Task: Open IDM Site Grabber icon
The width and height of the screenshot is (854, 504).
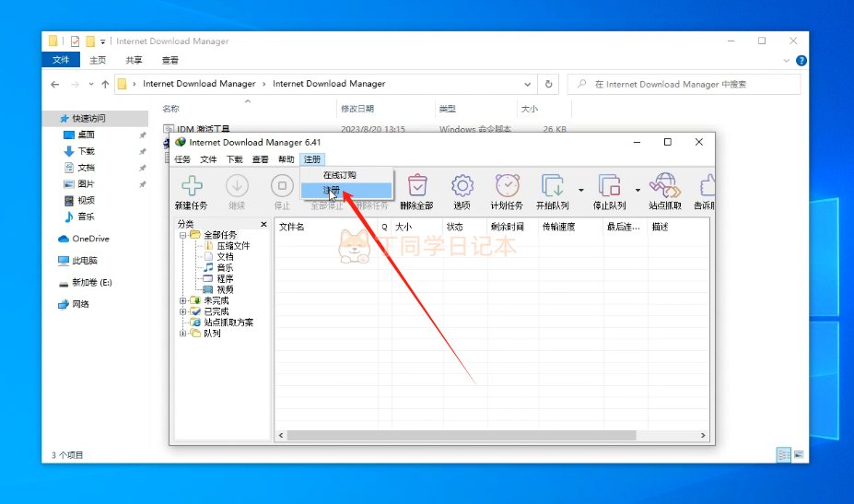Action: coord(665,186)
